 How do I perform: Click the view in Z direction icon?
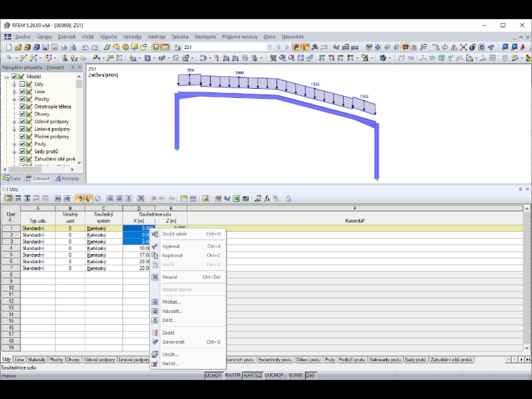tap(340, 58)
